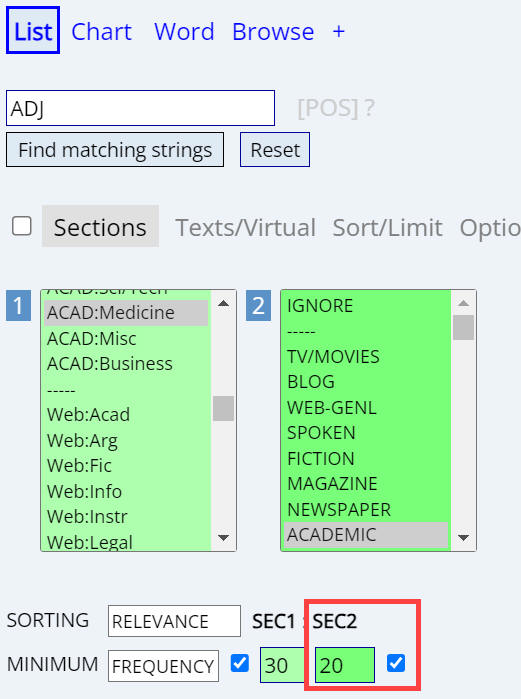
Task: Select NEWSPAPER in section list 2
Action: pos(339,510)
